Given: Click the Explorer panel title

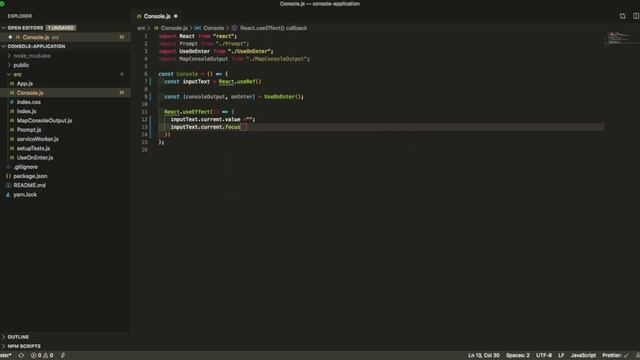Looking at the screenshot, I should click(20, 16).
